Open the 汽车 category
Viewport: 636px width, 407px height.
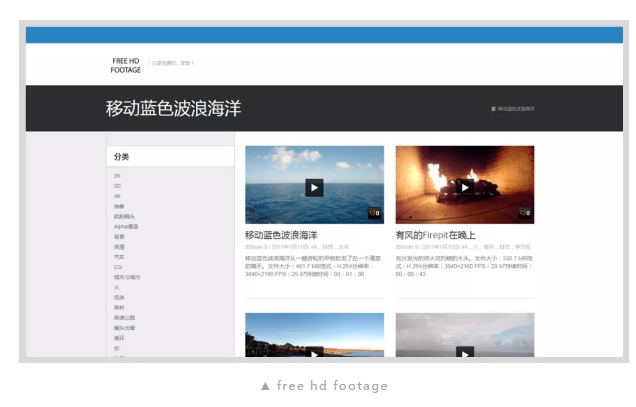[119, 257]
